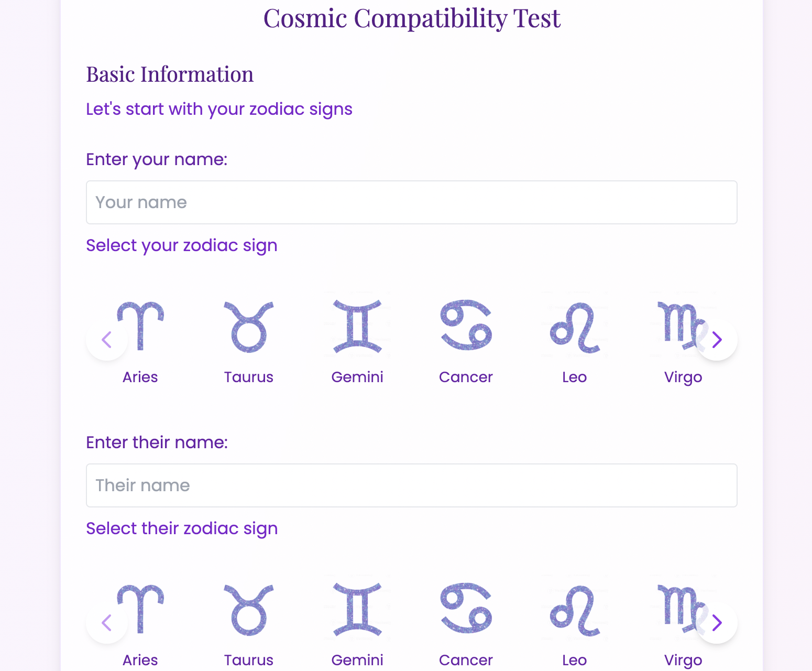Focus the Your name input field
This screenshot has height=671, width=812.
(x=412, y=202)
